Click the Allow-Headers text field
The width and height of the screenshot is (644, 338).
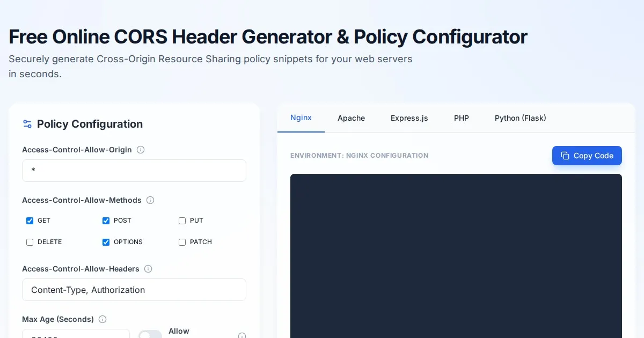[134, 290]
